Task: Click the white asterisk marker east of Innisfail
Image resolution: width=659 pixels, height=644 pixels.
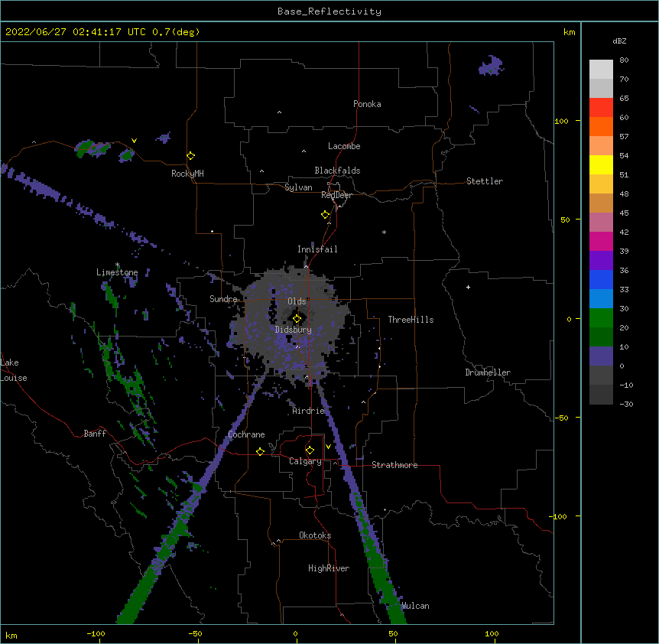Action: point(384,232)
